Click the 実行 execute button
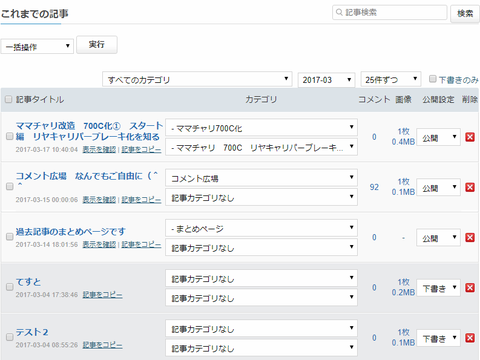The width and height of the screenshot is (480, 360). click(x=97, y=44)
